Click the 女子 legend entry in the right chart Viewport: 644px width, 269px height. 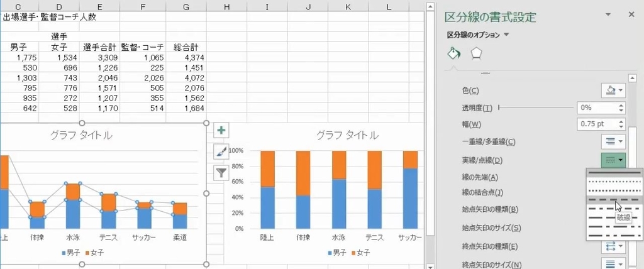pos(361,253)
